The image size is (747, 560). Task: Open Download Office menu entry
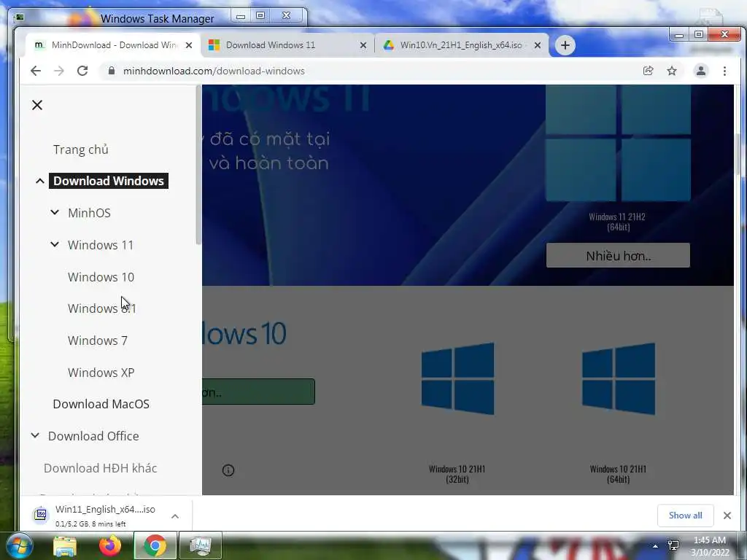click(x=93, y=436)
